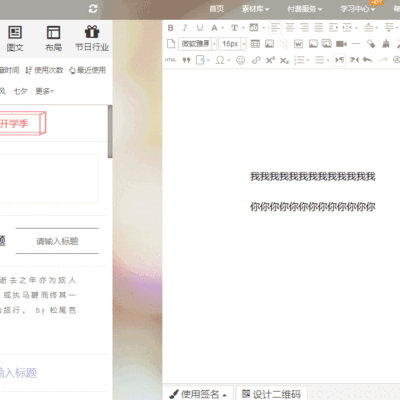Open the 使用签名 button
400x400 pixels.
click(198, 394)
